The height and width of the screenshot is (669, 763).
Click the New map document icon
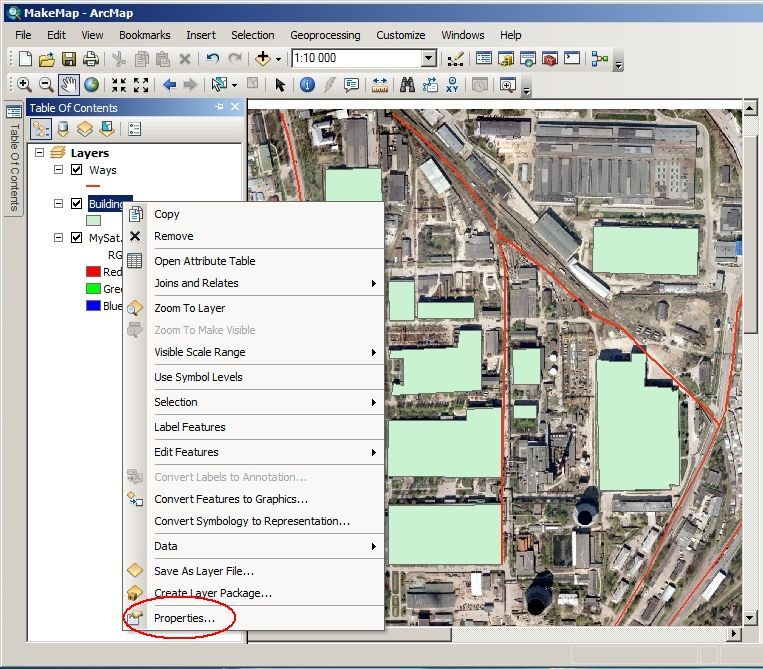pos(25,59)
